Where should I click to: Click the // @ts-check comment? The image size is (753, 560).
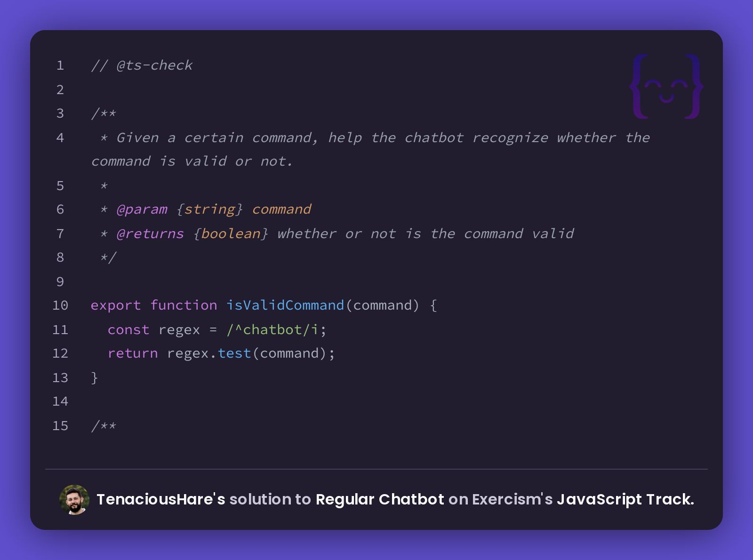click(x=142, y=65)
